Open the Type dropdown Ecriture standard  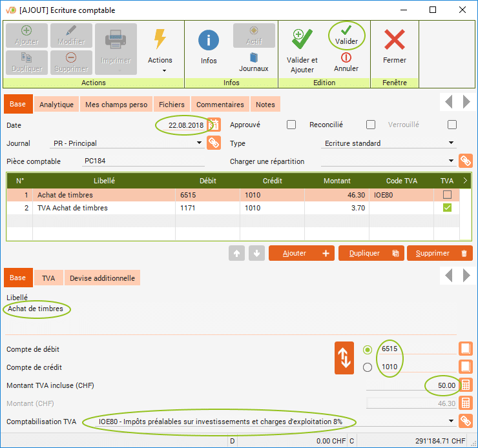pyautogui.click(x=451, y=143)
